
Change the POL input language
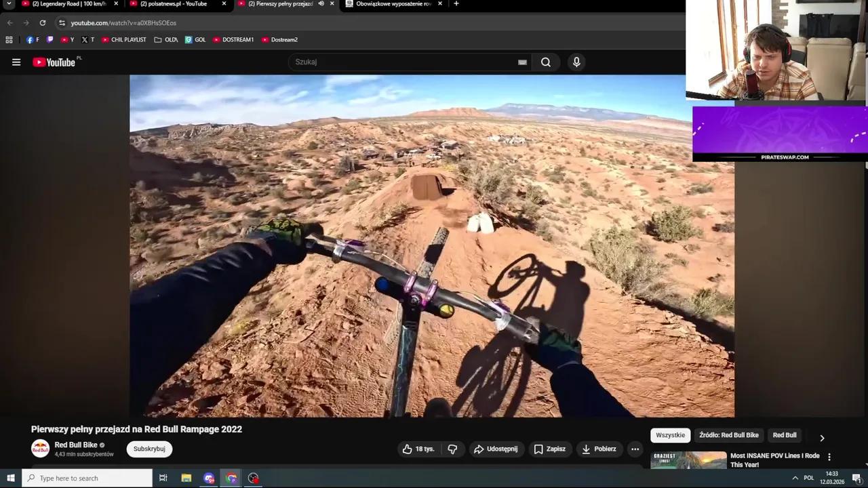(x=808, y=478)
